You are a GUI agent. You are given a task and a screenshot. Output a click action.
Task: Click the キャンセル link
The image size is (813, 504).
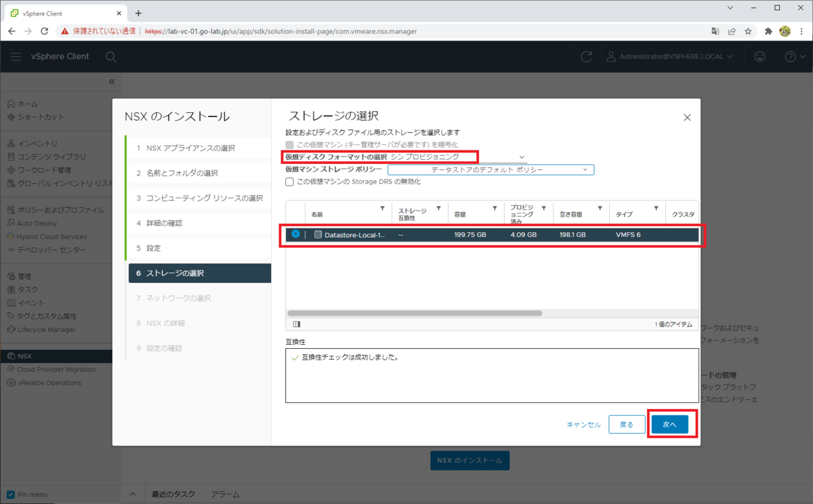coord(583,425)
